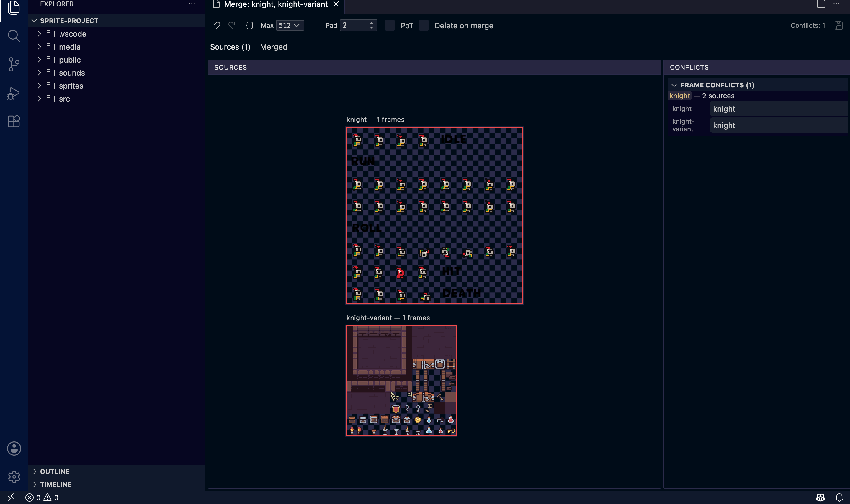This screenshot has height=504, width=850.
Task: Expand the src folder
Action: [x=39, y=99]
